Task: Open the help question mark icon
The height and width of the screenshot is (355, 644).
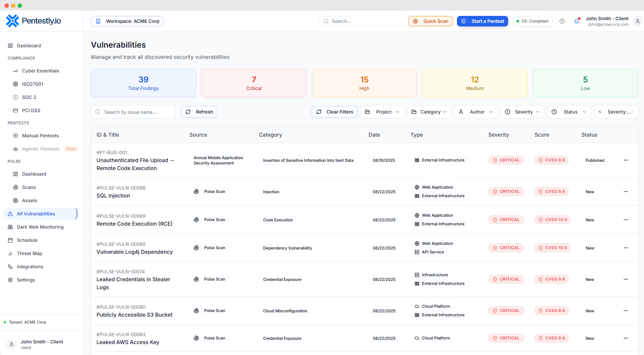Action: point(562,21)
